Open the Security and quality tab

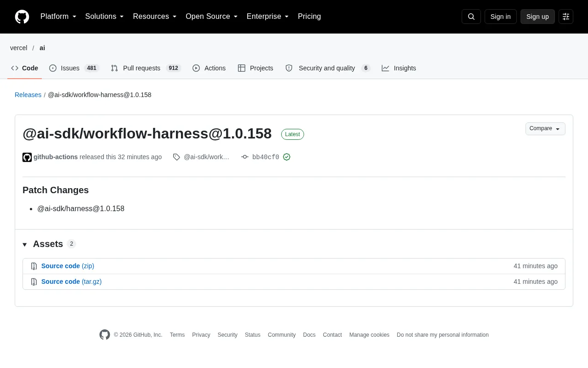point(328,68)
